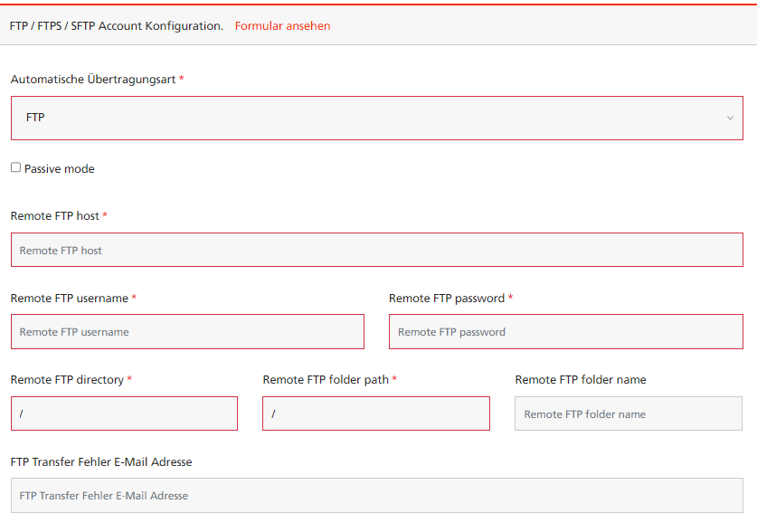This screenshot has height=532, width=757.
Task: Focus the Remote FTP folder path field
Action: pyautogui.click(x=376, y=413)
